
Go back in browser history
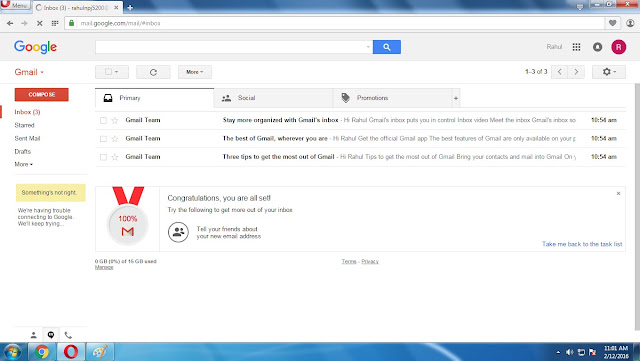tap(10, 23)
